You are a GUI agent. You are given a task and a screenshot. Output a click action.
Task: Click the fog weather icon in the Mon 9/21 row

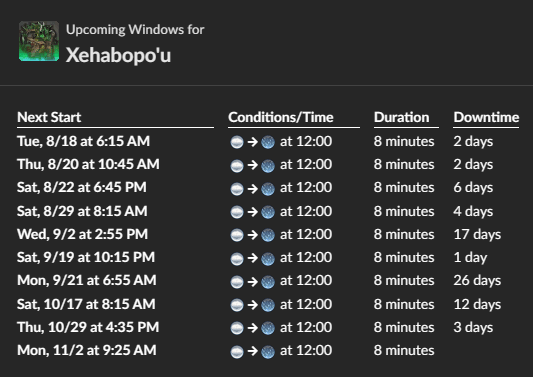pos(237,281)
